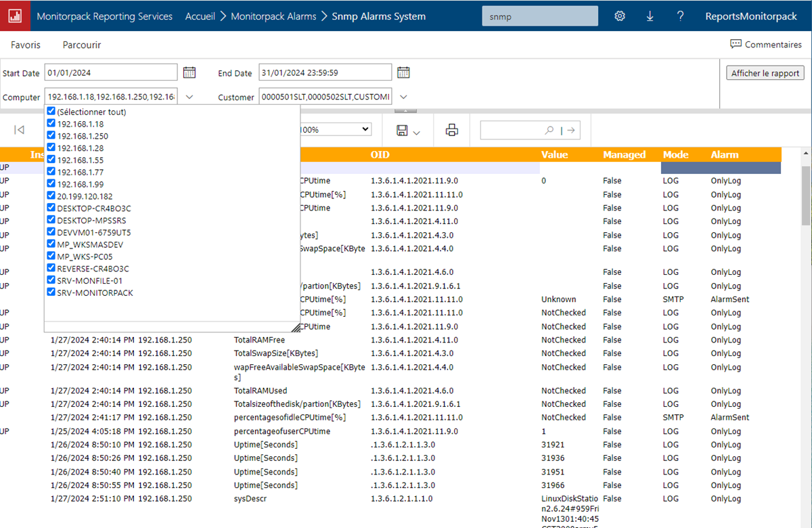Expand the Customer dropdown list
The width and height of the screenshot is (812, 528).
(403, 97)
